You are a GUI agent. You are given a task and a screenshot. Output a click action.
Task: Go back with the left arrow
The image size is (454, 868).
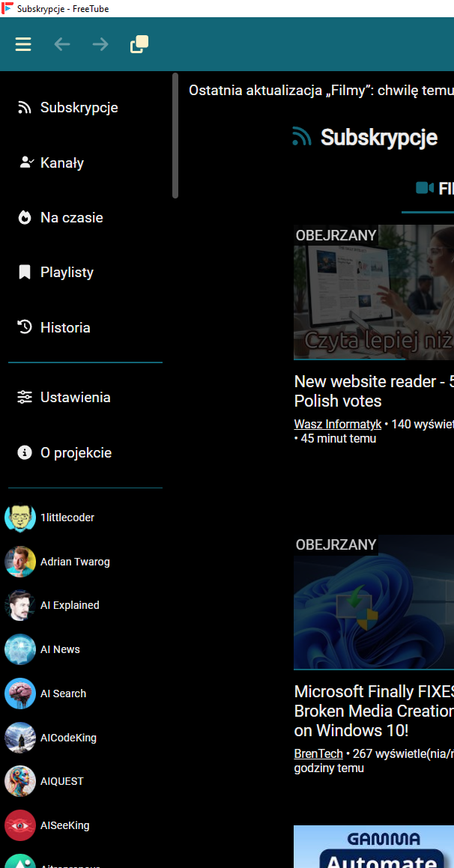pos(62,44)
